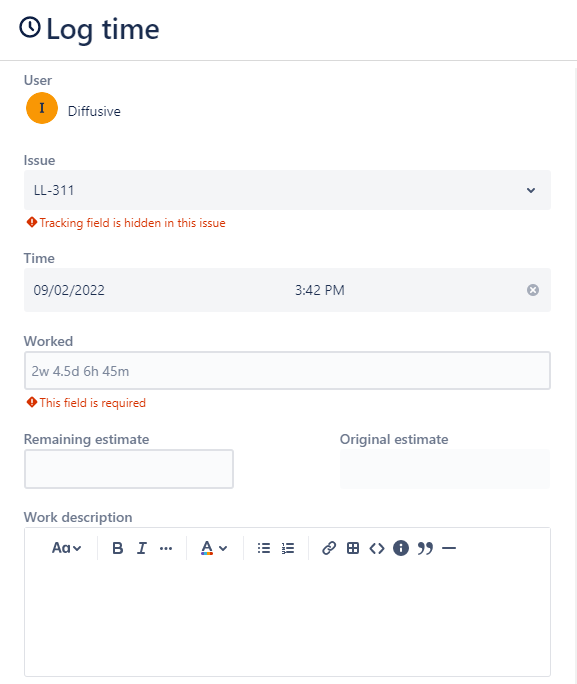The image size is (577, 684).
Task: Toggle bold formatting in work description
Action: [x=117, y=548]
